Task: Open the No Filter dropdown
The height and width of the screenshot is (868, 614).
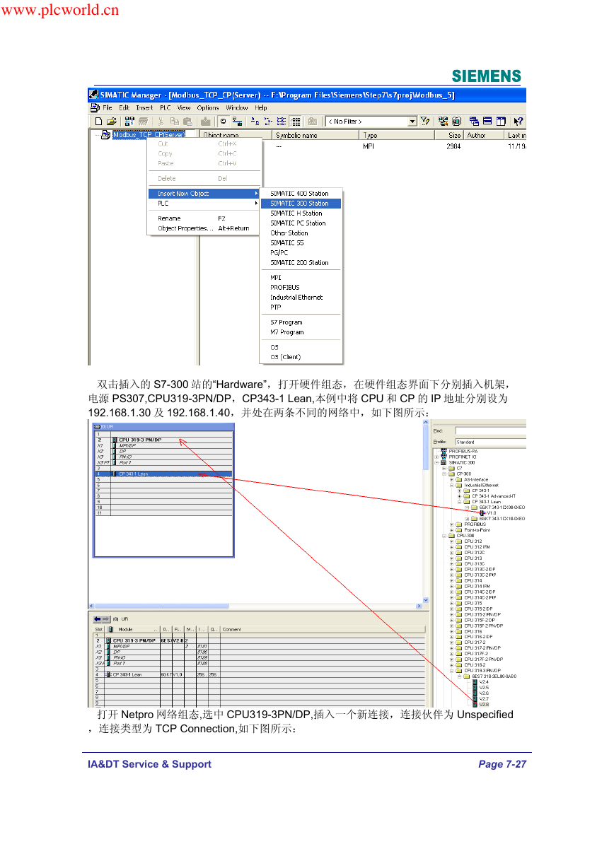Action: [412, 122]
